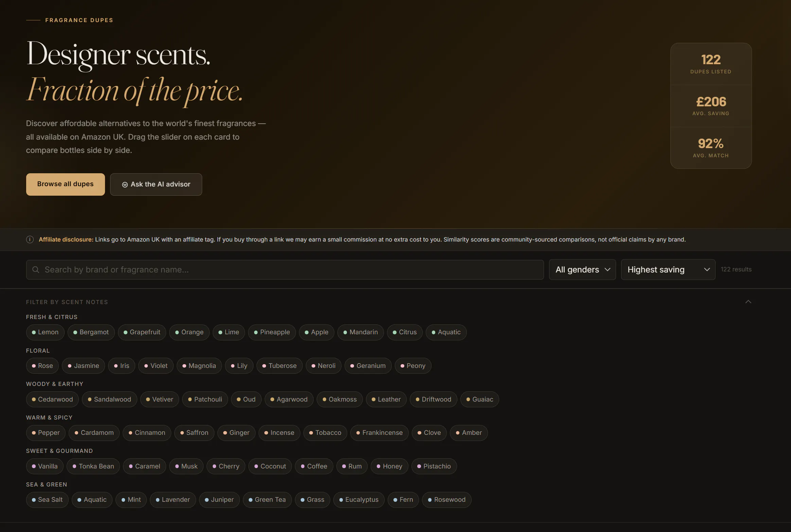
Task: Filter by the Cherry note
Action: [x=226, y=466]
